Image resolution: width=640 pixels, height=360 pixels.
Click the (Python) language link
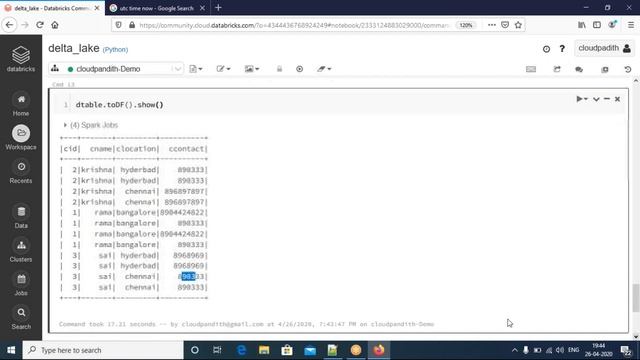116,49
